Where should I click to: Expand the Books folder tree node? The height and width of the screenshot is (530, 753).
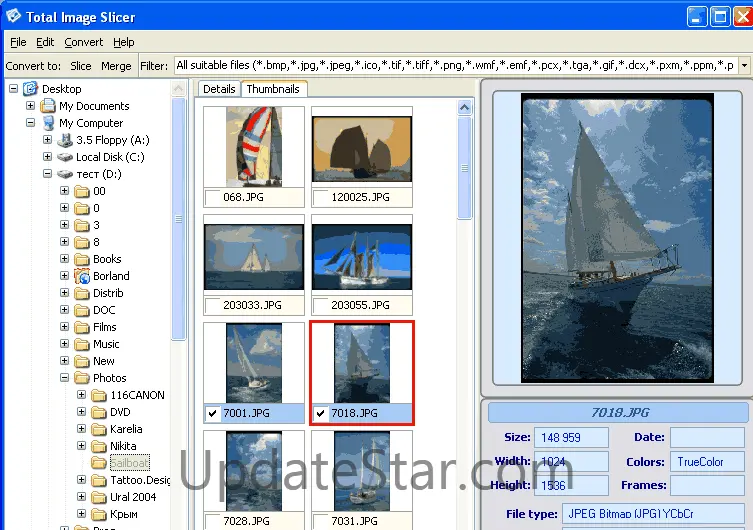[x=65, y=259]
